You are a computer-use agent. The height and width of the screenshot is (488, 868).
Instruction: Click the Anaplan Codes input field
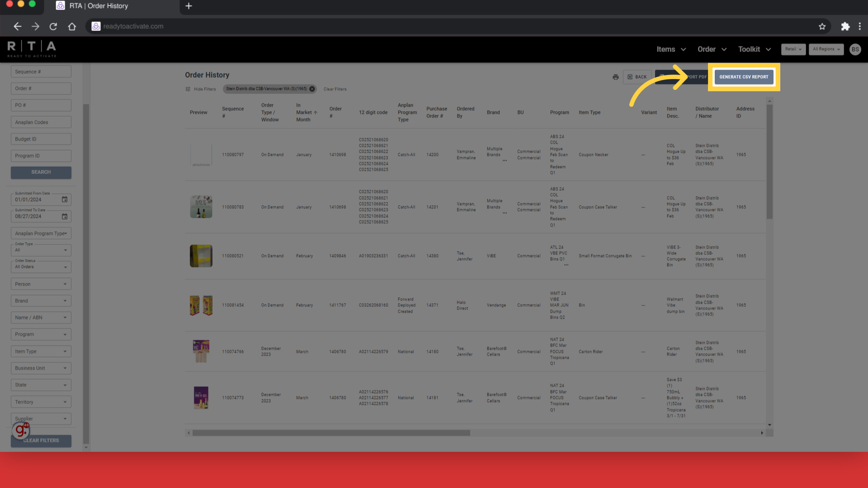[x=41, y=122]
